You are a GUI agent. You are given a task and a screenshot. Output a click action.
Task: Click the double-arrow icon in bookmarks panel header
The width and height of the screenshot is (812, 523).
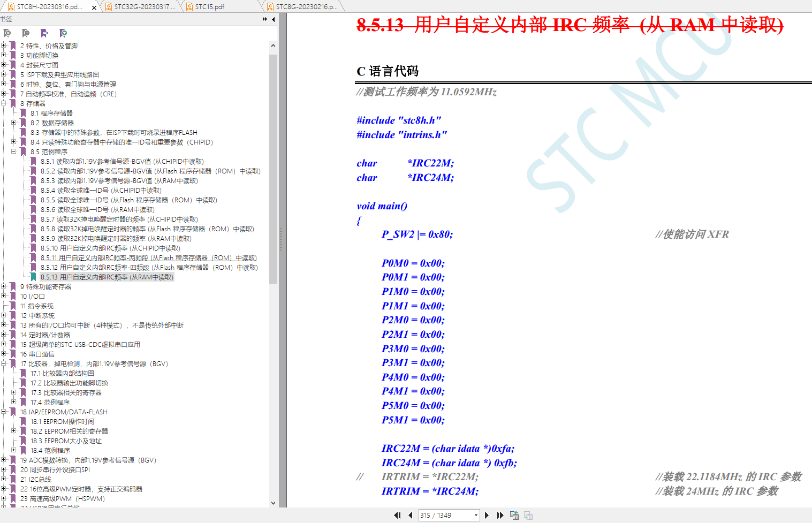coord(264,19)
